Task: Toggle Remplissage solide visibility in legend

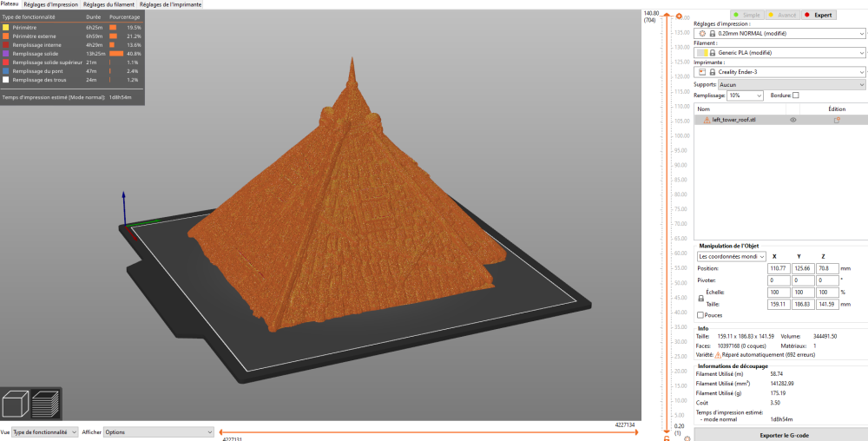Action: [x=5, y=54]
